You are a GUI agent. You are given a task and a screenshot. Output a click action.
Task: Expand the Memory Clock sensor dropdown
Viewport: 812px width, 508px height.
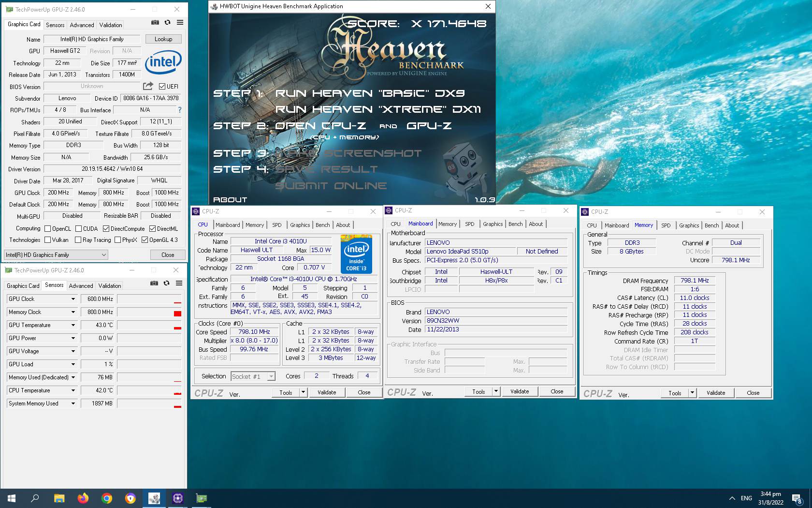pyautogui.click(x=73, y=312)
